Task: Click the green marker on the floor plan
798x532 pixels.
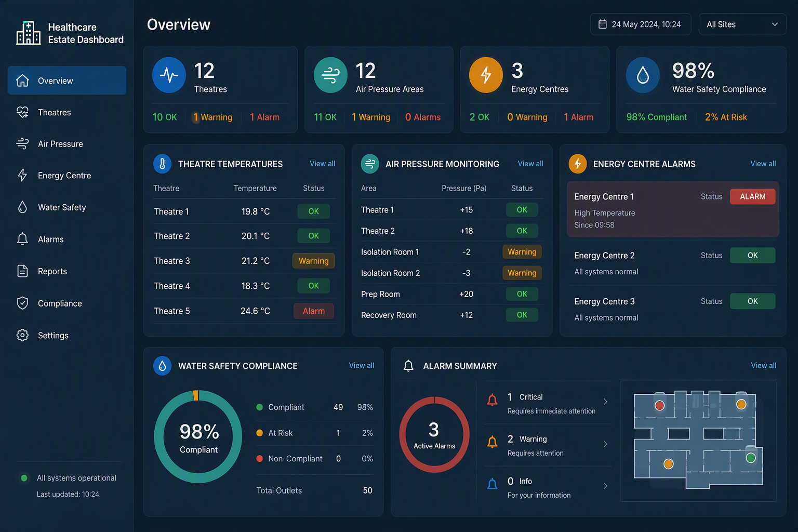Action: (751, 458)
